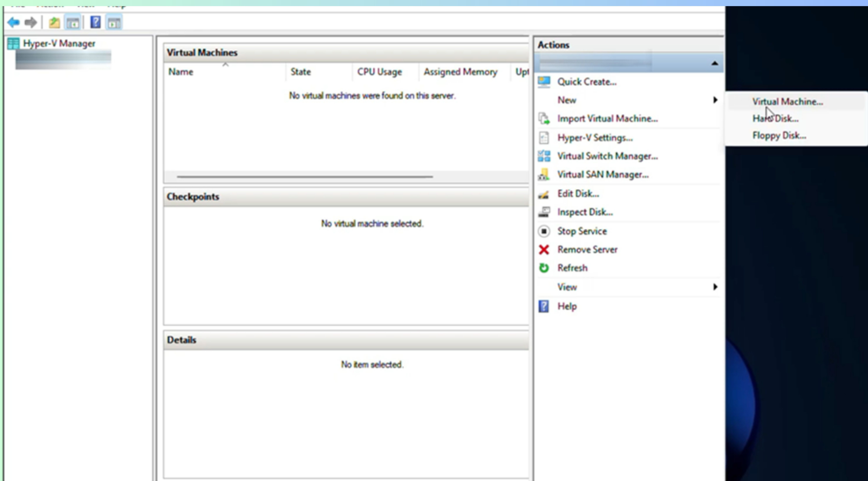This screenshot has width=868, height=481.
Task: Open Inspect Disk action
Action: point(585,212)
